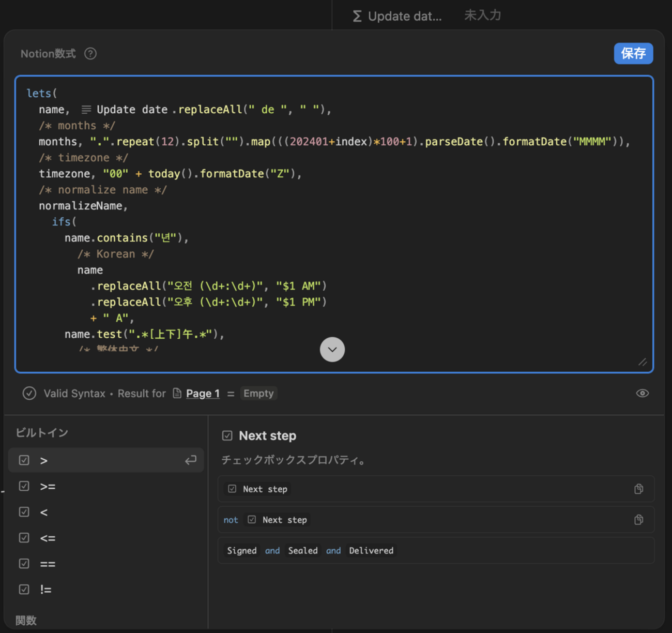Click the resize handle of the formula editor

[x=643, y=362]
